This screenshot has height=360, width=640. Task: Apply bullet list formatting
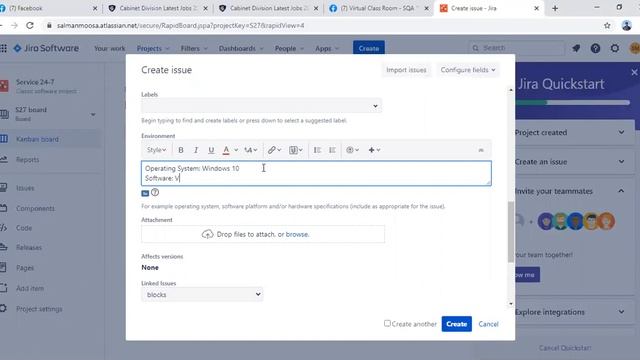317,150
